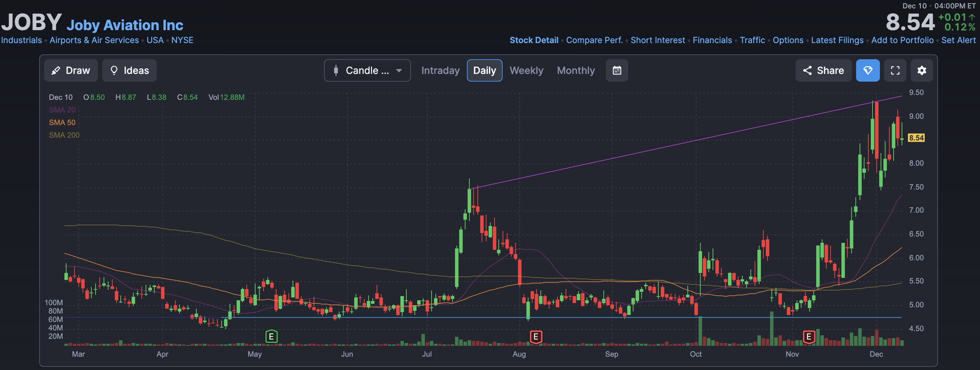
Task: Click the blue diamond premium icon
Action: point(868,70)
